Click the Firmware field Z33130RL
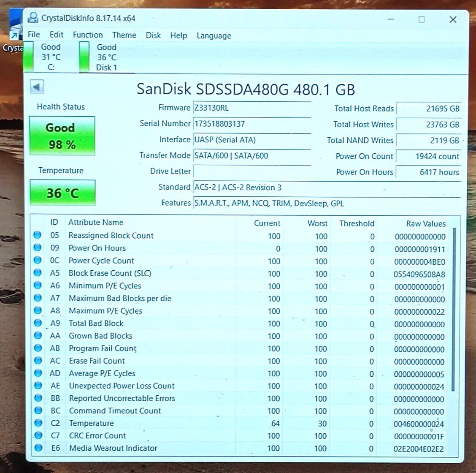 pos(252,108)
